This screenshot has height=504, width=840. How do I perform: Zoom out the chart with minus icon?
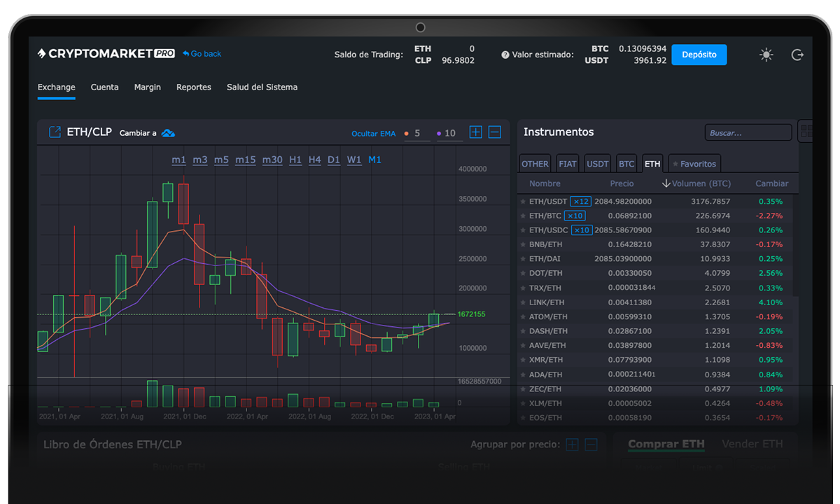pos(495,132)
